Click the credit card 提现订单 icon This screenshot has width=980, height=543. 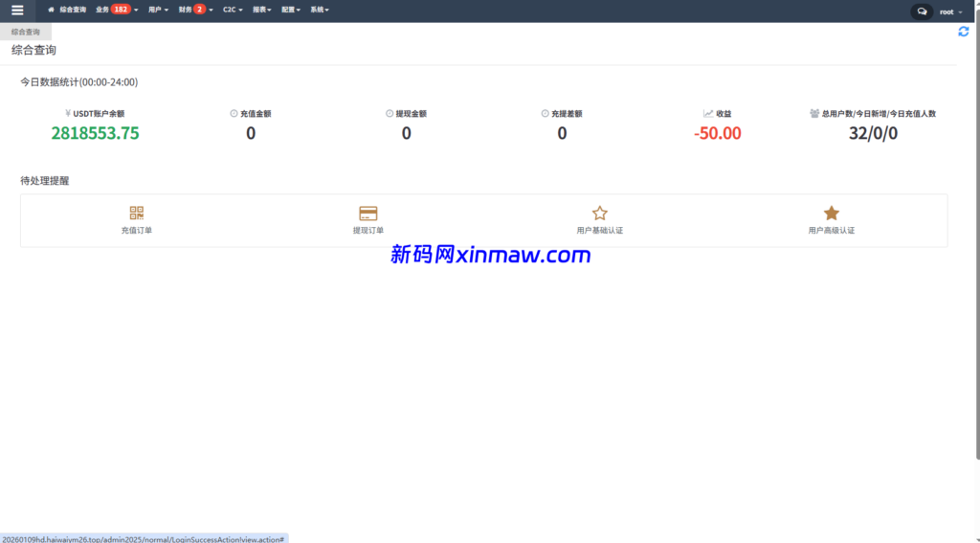click(x=368, y=214)
